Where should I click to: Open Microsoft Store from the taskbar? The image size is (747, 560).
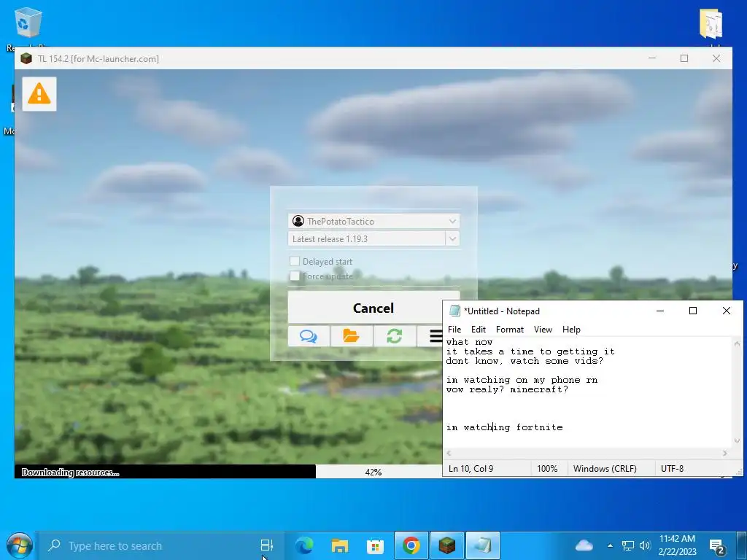375,545
